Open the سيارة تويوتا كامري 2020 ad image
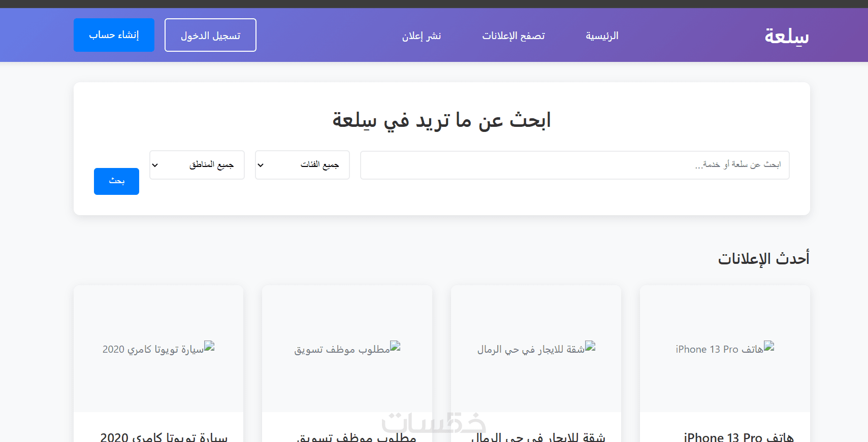Screen dimensions: 868x442 [x=158, y=349]
